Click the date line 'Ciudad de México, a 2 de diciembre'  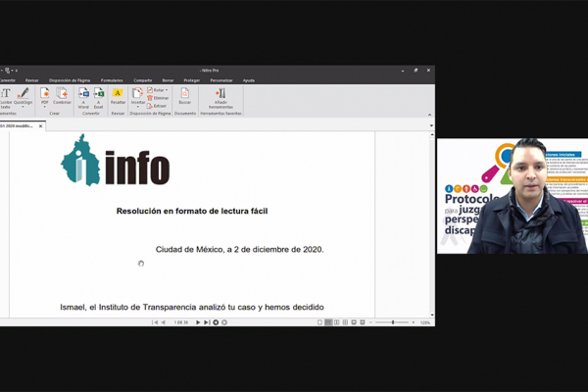(x=240, y=250)
